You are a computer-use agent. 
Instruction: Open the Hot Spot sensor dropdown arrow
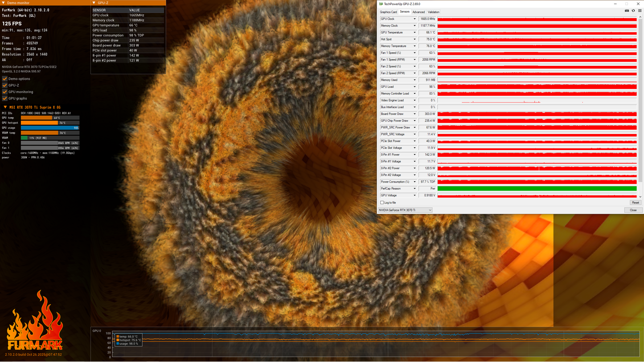pyautogui.click(x=414, y=39)
